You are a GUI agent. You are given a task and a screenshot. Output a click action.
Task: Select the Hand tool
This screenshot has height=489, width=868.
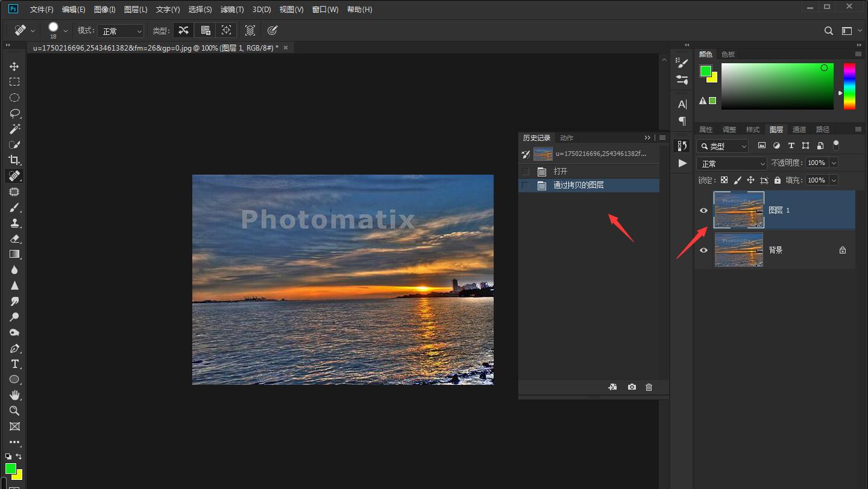click(x=14, y=395)
